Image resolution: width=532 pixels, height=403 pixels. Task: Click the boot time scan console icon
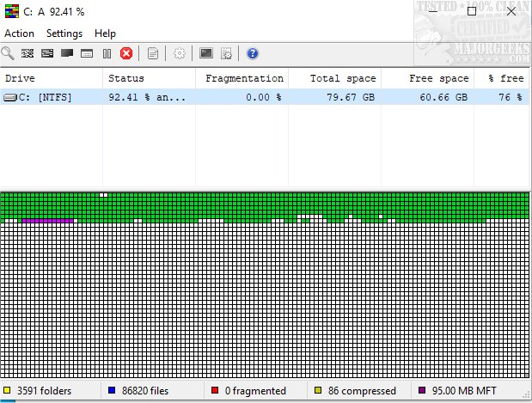[x=206, y=53]
